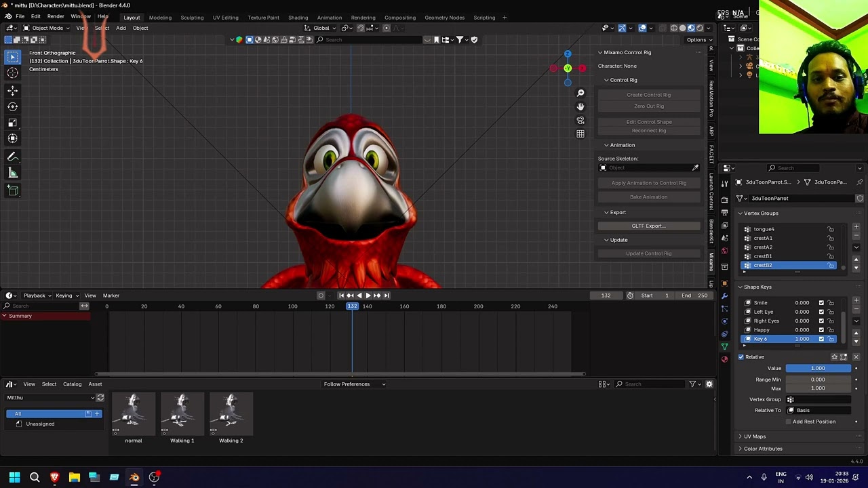Toggle the Happy shape key checkbox

(x=821, y=330)
